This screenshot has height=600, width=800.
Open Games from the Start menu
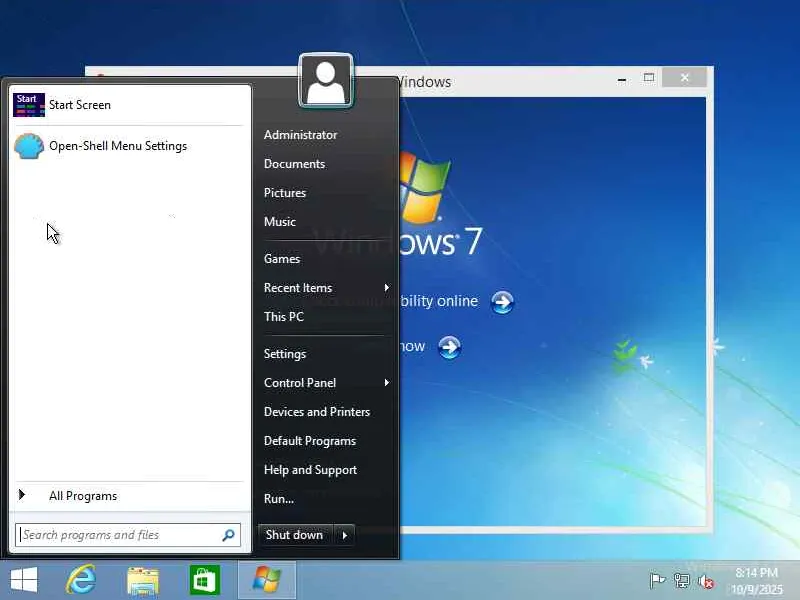click(282, 259)
